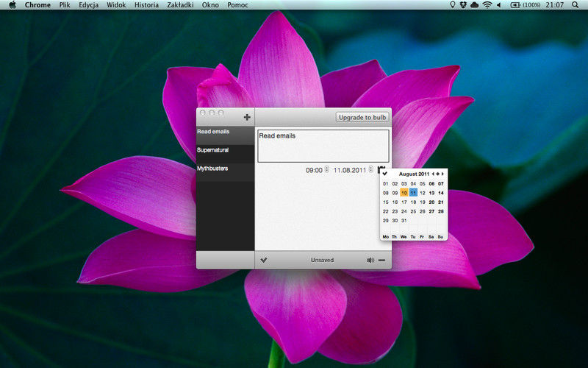
Task: Click Upgrade to bulb button
Action: (362, 117)
